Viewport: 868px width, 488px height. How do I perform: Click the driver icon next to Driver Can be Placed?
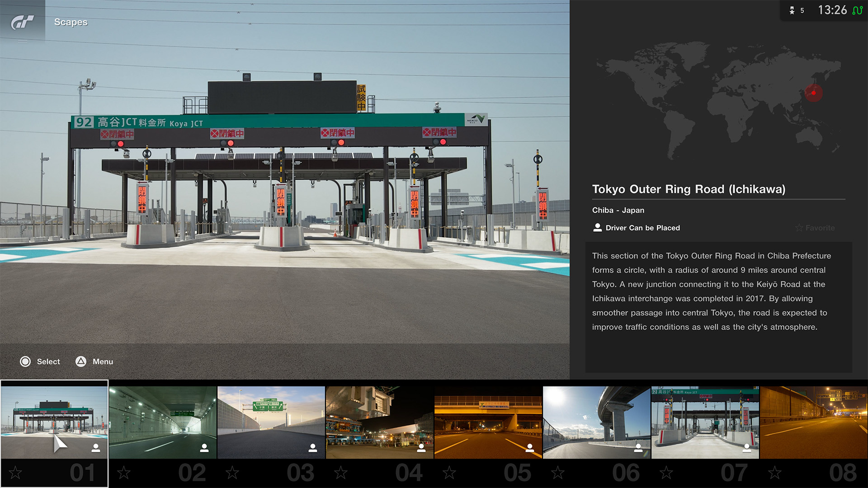tap(597, 228)
